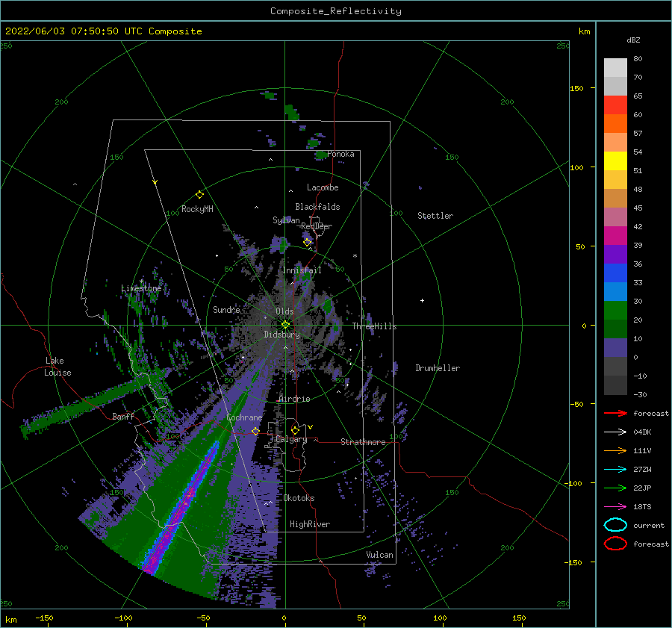Click the yellow marker near Cochrane
Viewport: 672px width, 628px height.
[x=255, y=432]
